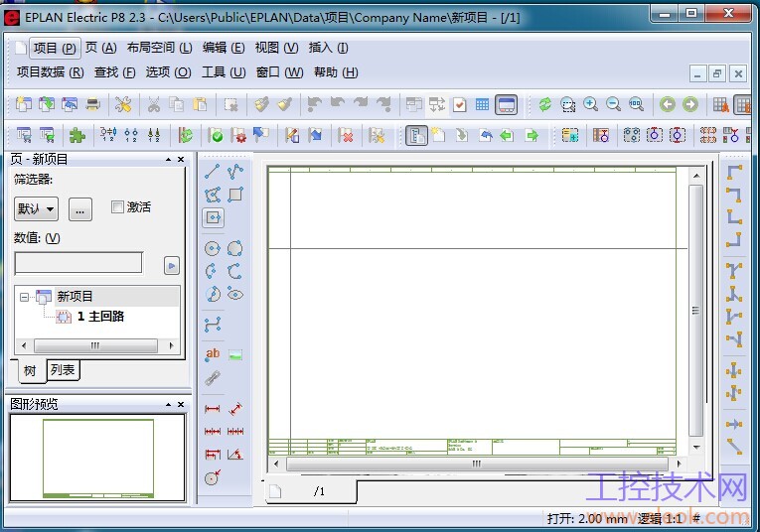Select the circle drawing tool
Viewport: 760px width, 532px height.
click(213, 248)
